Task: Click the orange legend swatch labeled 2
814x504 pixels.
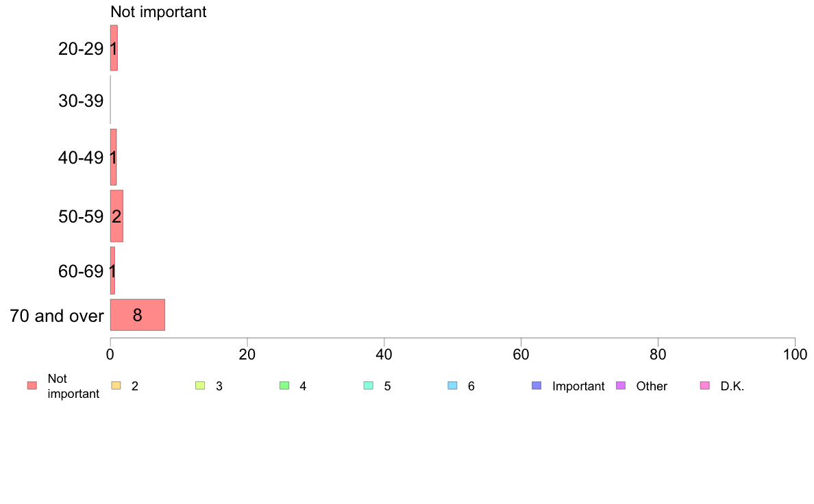Action: point(115,386)
